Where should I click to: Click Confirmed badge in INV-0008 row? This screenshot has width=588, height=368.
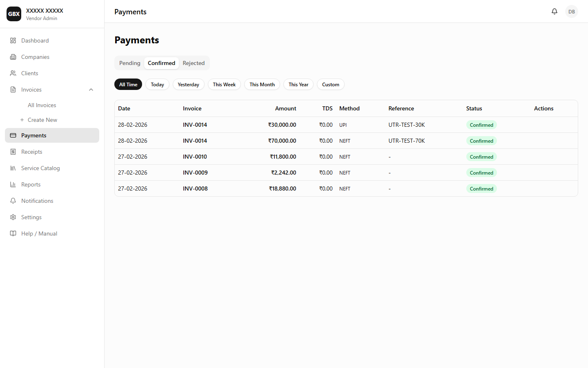[481, 189]
